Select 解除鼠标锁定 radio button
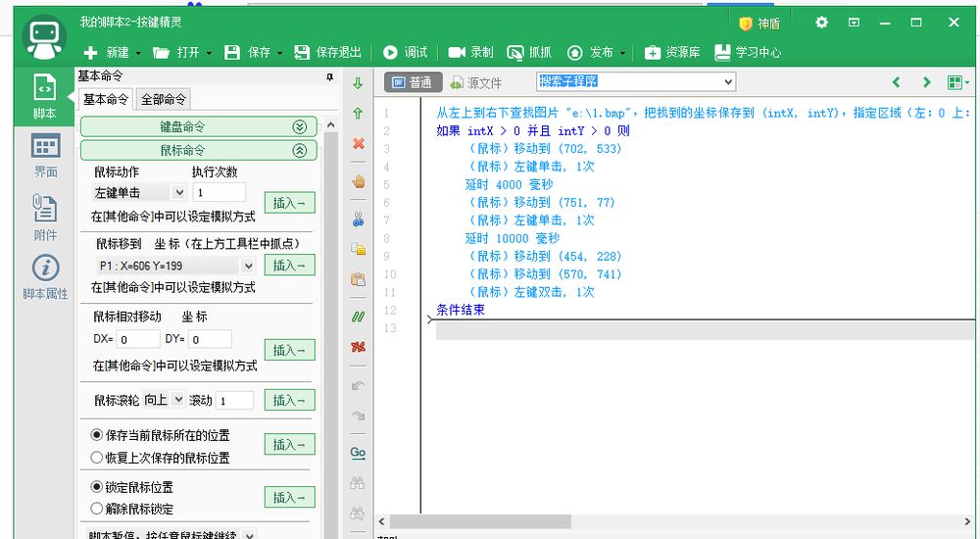The image size is (980, 539). pos(96,509)
